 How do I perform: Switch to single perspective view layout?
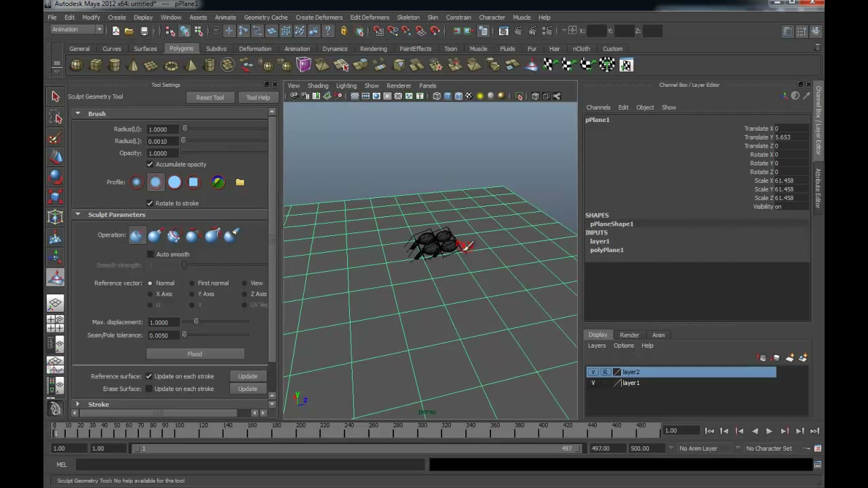56,303
